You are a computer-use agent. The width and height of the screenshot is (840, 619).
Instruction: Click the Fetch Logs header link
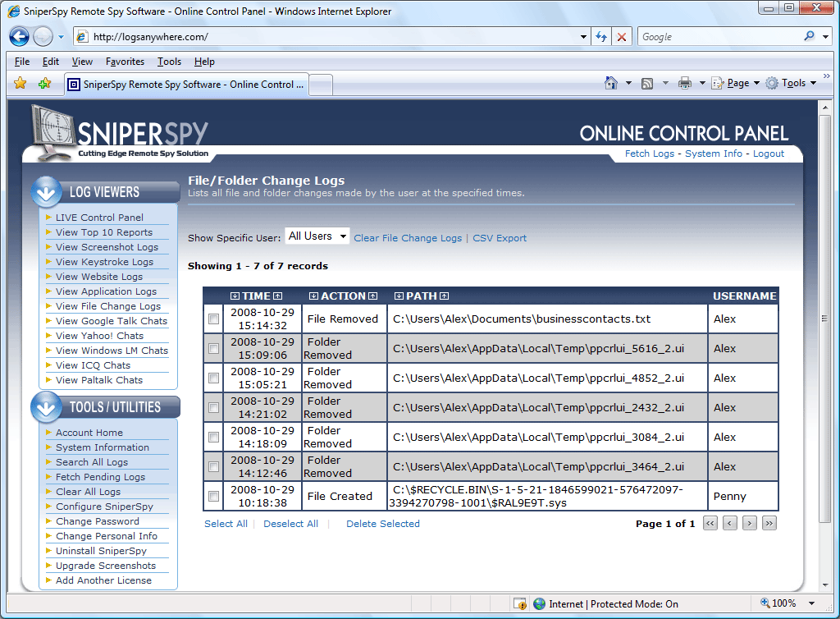(x=650, y=154)
